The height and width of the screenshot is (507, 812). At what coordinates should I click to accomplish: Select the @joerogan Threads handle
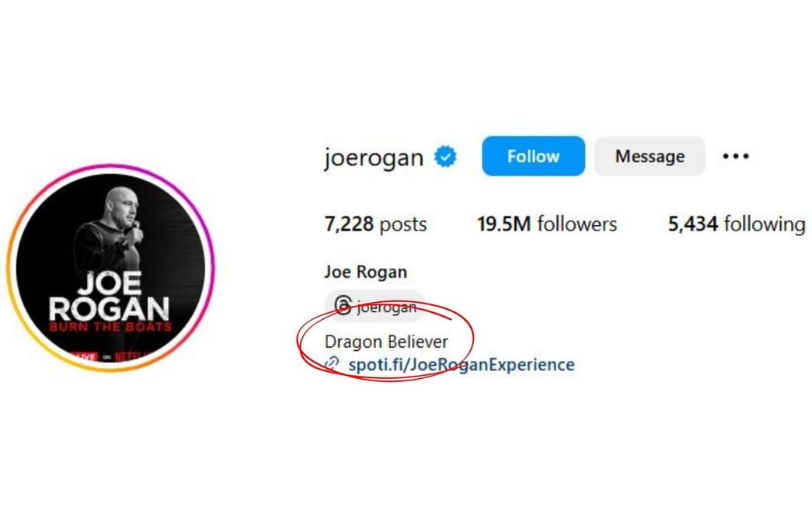381,306
